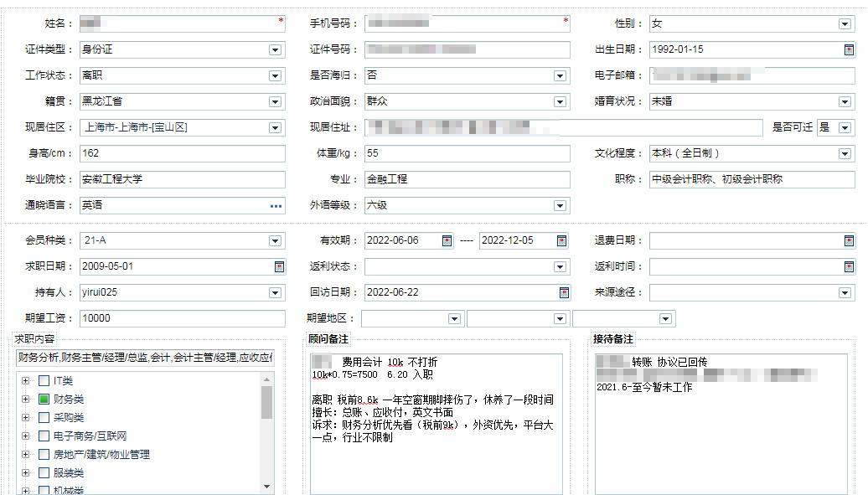The height and width of the screenshot is (495, 868).
Task: Open the second 期望地区 dropdown
Action: click(x=561, y=319)
